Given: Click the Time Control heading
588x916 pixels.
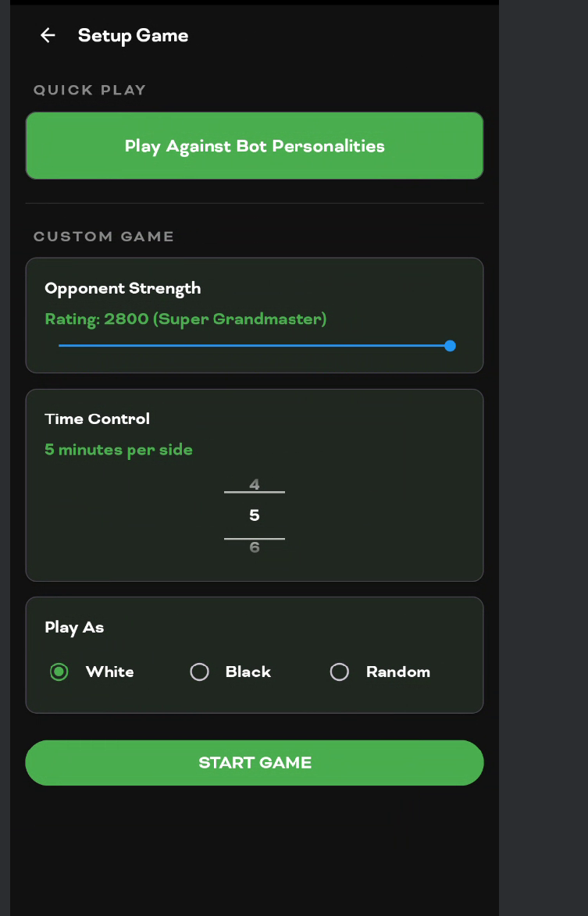Looking at the screenshot, I should pyautogui.click(x=97, y=419).
